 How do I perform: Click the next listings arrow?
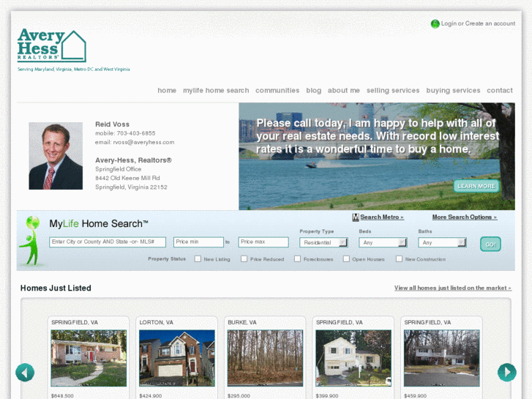click(507, 372)
